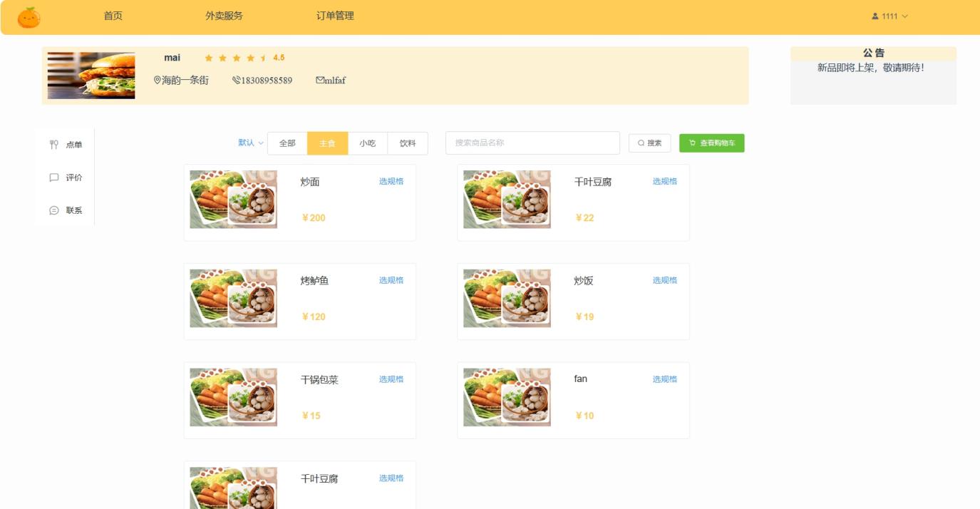
Task: Choose 选规格 for 干锅包菜
Action: pyautogui.click(x=391, y=379)
